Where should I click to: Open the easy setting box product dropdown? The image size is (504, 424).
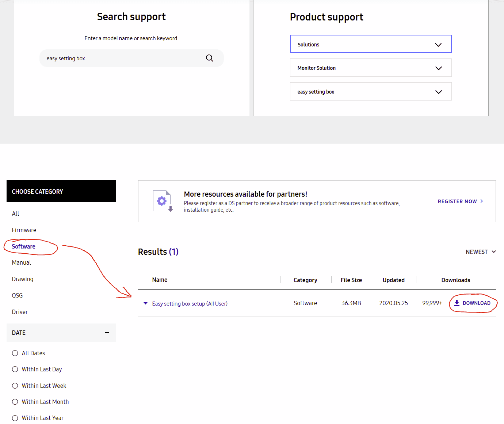tap(371, 92)
